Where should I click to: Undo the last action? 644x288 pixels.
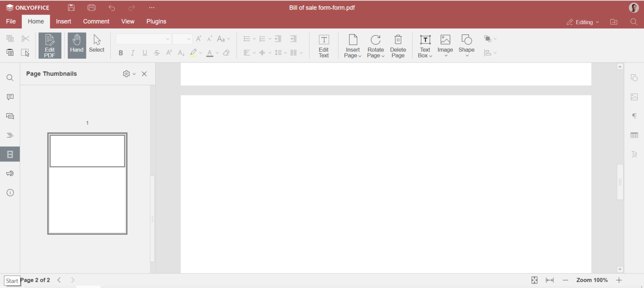(x=112, y=8)
